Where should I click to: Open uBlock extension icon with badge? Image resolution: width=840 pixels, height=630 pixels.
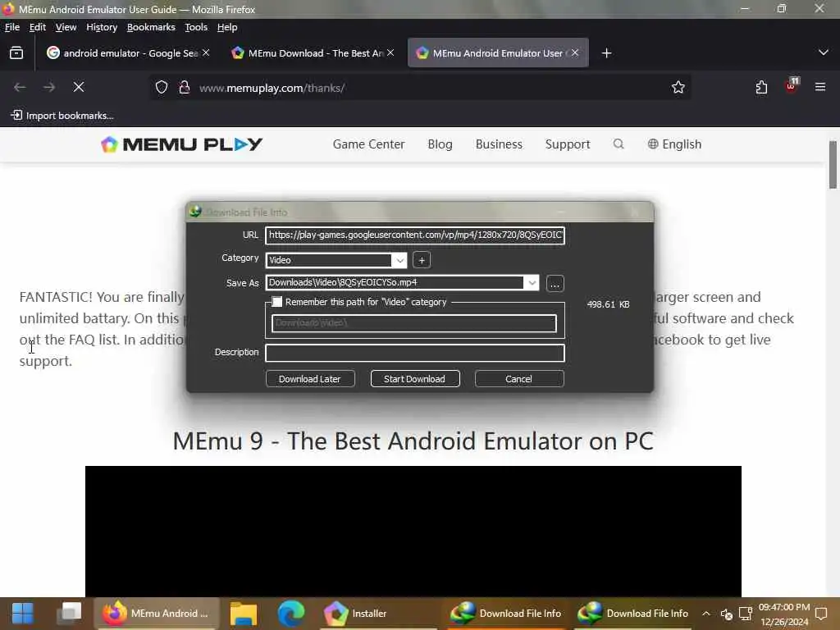pyautogui.click(x=792, y=85)
